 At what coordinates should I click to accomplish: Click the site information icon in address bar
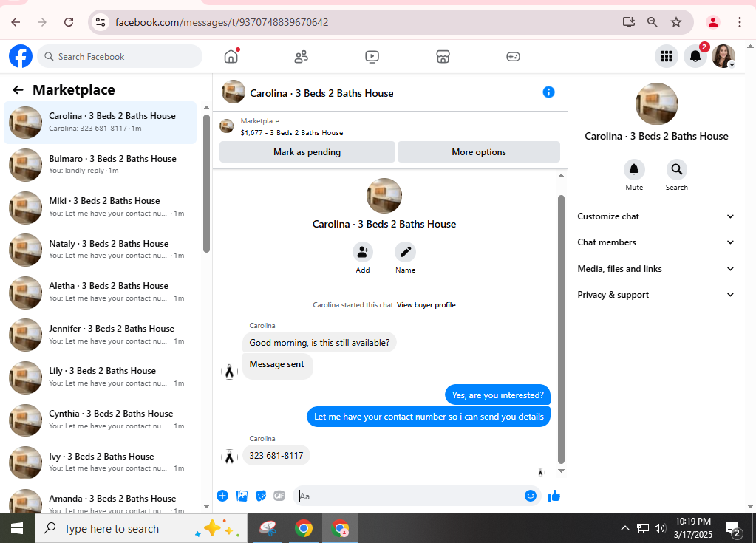101,22
